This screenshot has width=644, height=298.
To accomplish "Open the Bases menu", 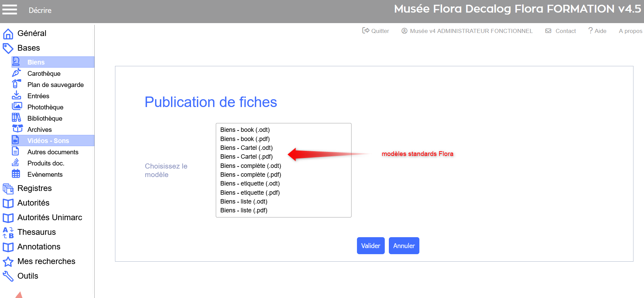I will (29, 48).
